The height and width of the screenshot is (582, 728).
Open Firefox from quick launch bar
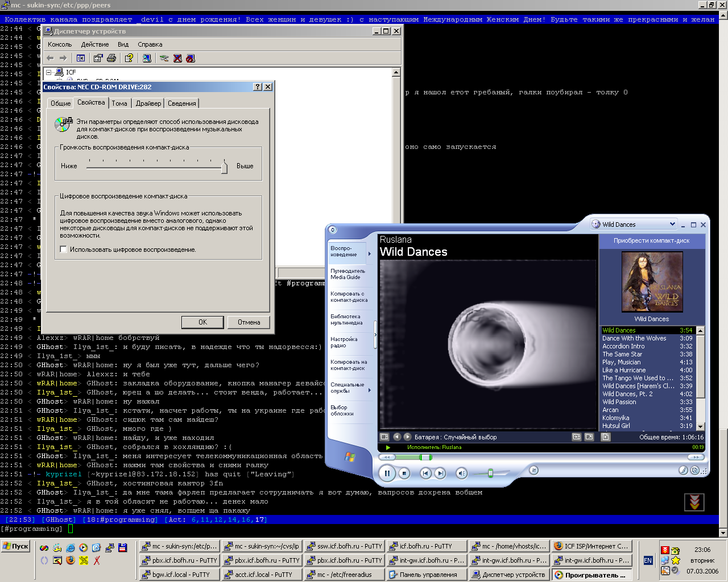pyautogui.click(x=71, y=560)
